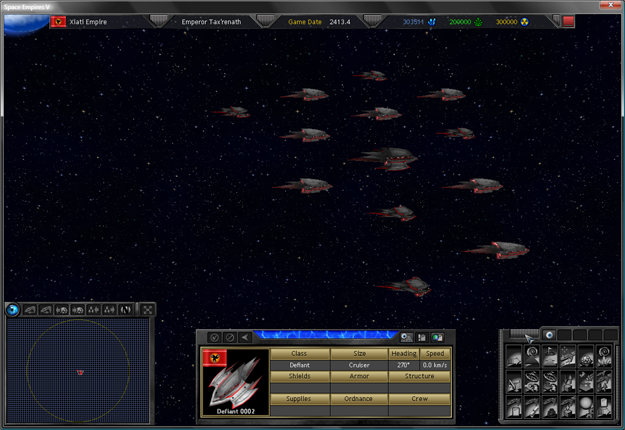This screenshot has height=430, width=625.
Task: Click the ship-with-sparkles command icon
Action: (568, 356)
